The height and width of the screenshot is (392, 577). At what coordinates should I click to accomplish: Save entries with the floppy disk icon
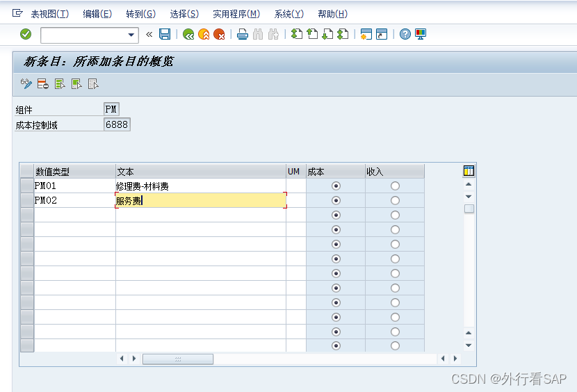point(165,34)
